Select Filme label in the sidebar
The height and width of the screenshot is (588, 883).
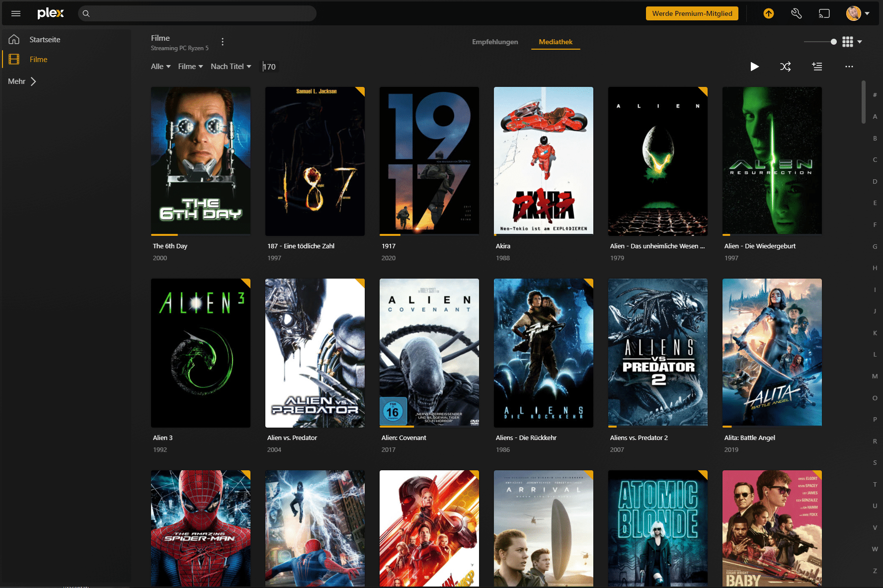coord(38,59)
